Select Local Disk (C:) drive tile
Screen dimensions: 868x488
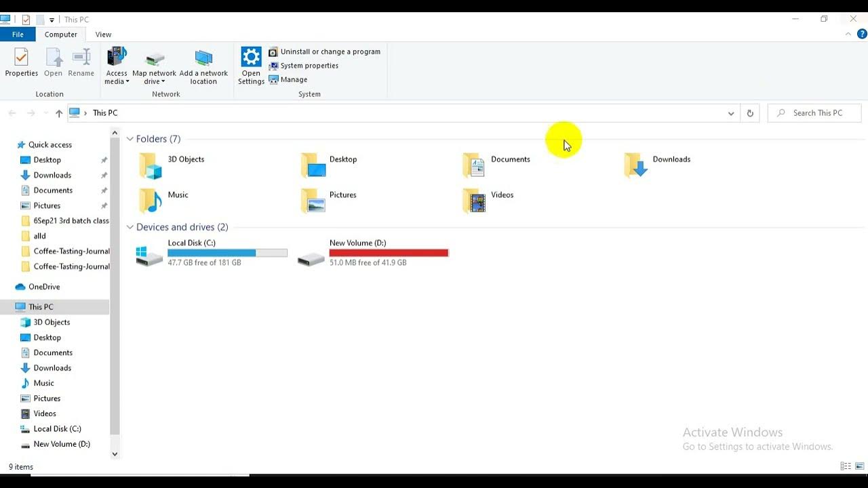click(x=212, y=253)
